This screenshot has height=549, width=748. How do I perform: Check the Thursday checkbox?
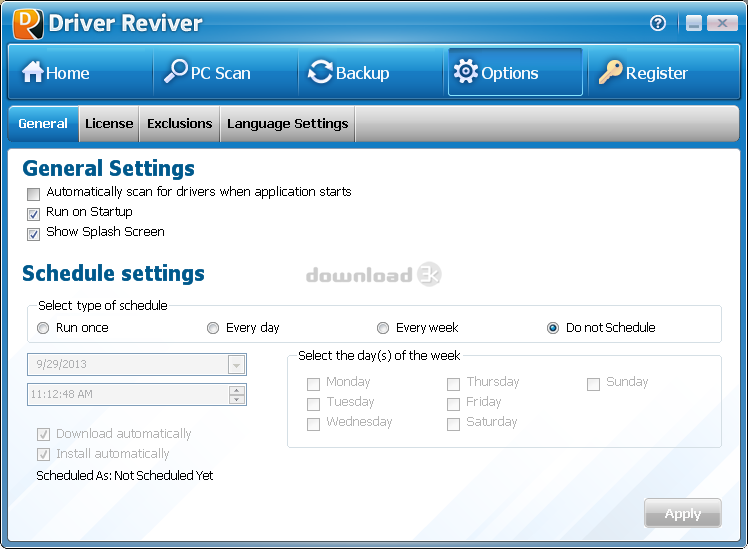pyautogui.click(x=453, y=384)
